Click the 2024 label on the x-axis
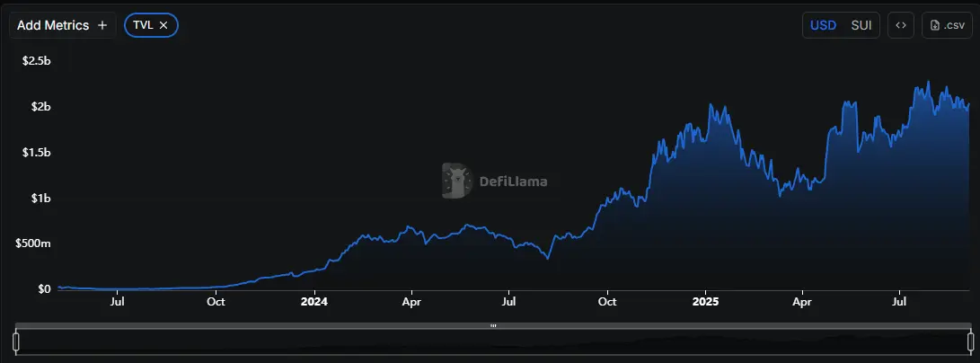This screenshot has width=980, height=363. coord(314,303)
